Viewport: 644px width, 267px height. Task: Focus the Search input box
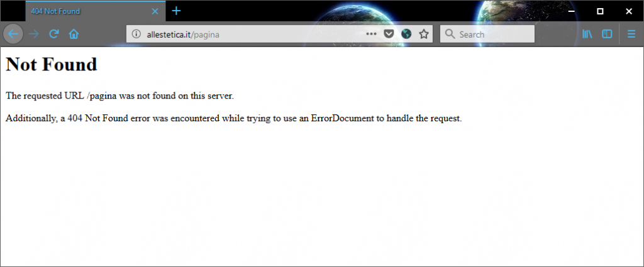click(x=494, y=34)
